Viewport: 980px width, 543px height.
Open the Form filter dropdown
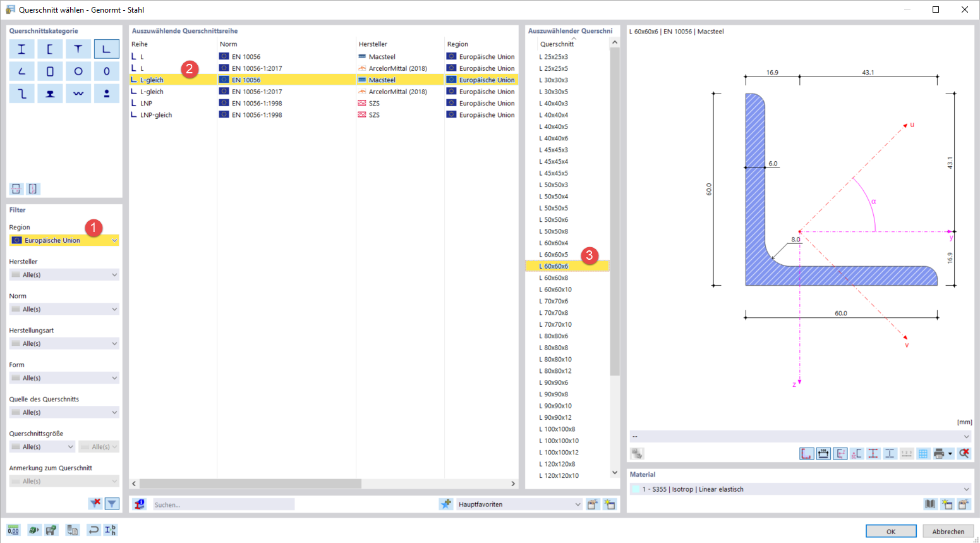tap(64, 377)
